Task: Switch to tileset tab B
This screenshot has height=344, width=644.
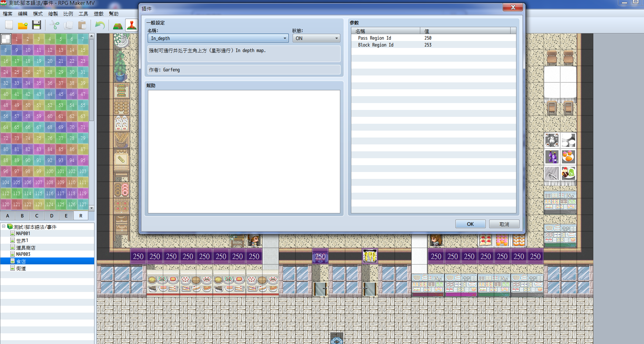Action: coord(22,216)
